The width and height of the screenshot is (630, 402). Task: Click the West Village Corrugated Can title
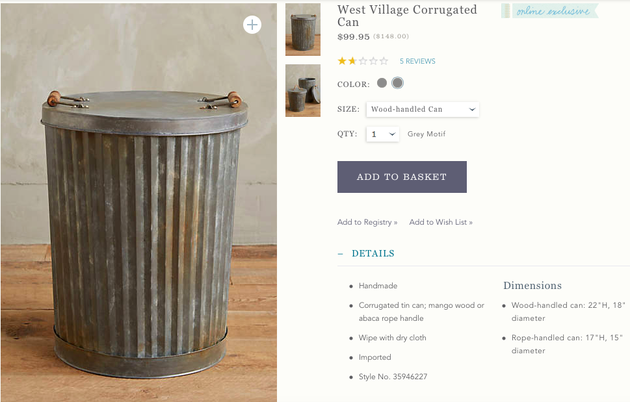pyautogui.click(x=407, y=16)
